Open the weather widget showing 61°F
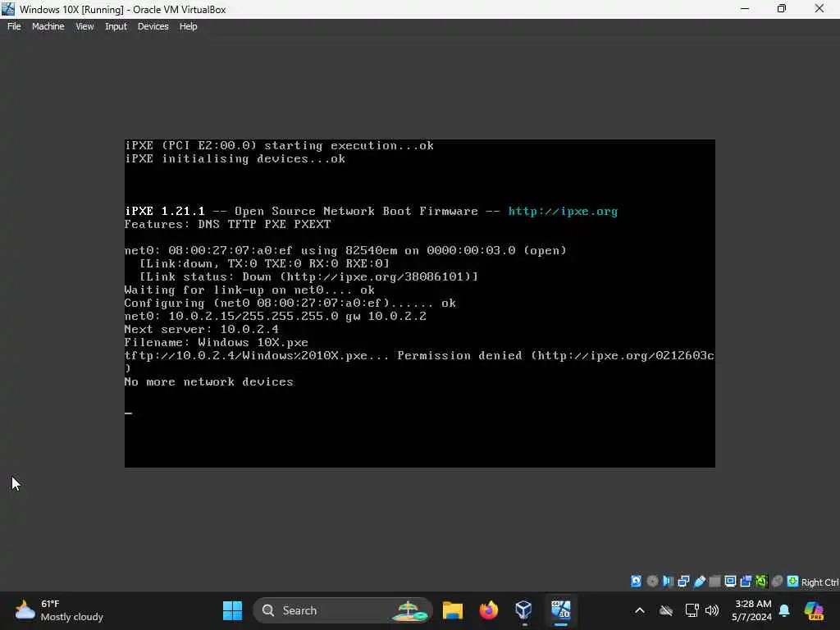This screenshot has height=630, width=840. (59, 610)
